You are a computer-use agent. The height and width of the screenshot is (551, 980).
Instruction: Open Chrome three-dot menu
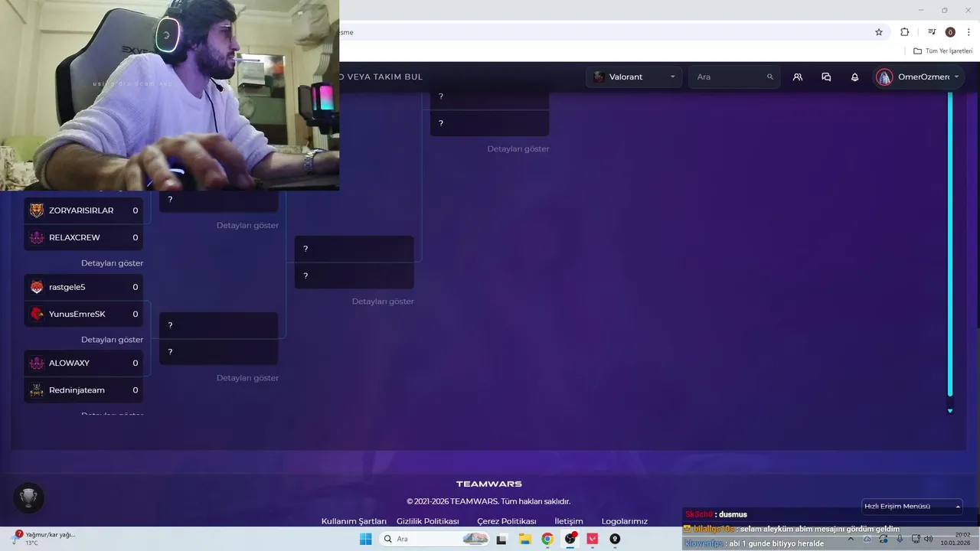[x=969, y=32]
